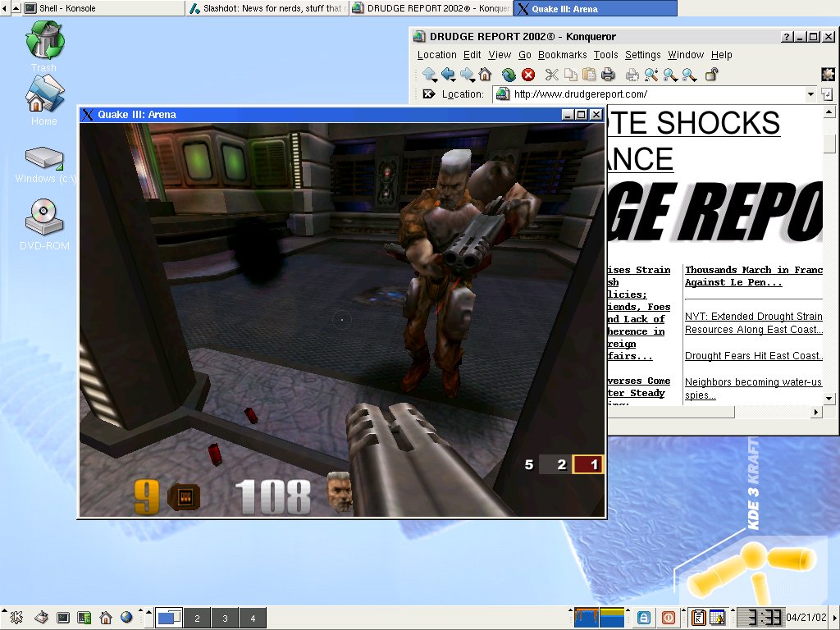Open the Tools menu in Konqueror
This screenshot has height=630, width=840.
tap(605, 55)
